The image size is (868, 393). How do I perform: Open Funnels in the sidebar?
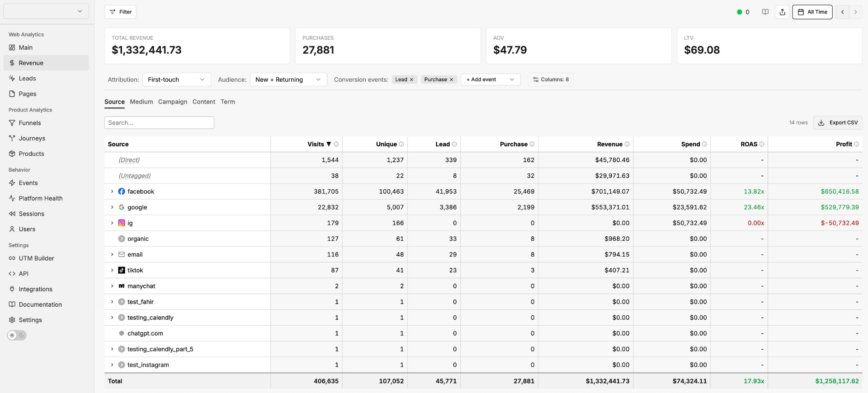click(x=46, y=123)
